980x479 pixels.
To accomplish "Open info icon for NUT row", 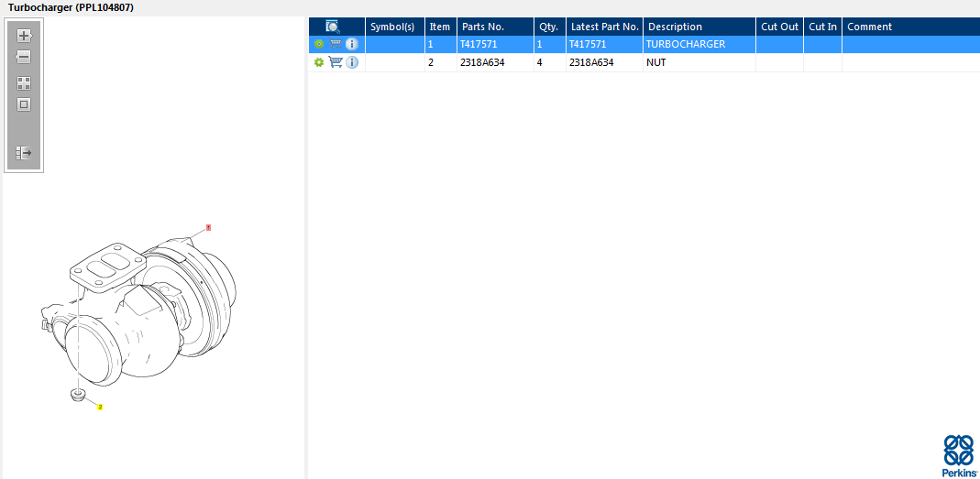I will point(352,62).
